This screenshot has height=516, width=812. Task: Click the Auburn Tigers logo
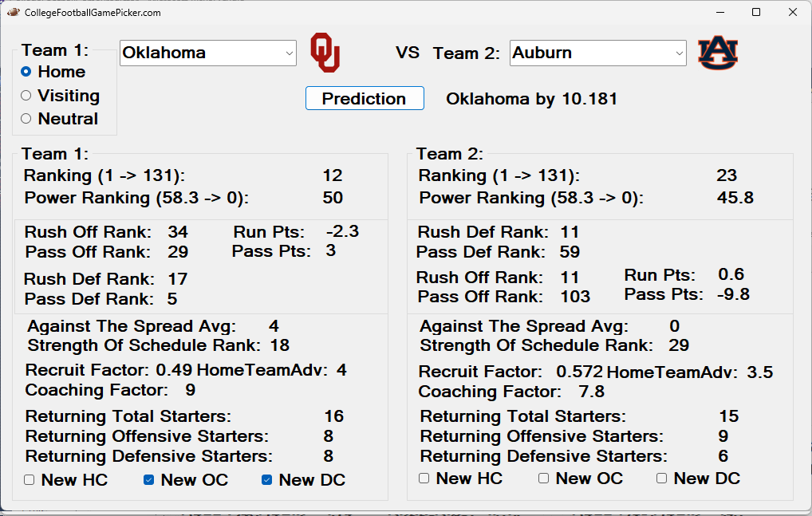[x=718, y=53]
